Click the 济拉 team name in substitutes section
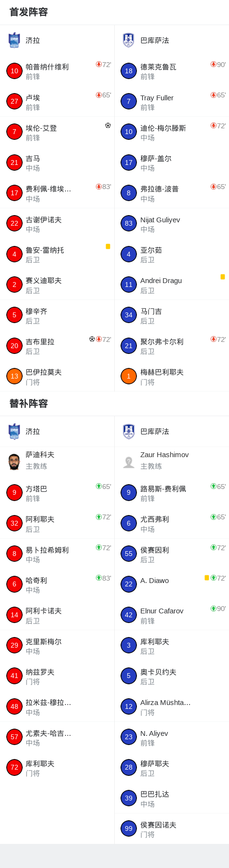The image size is (229, 868). point(33,432)
